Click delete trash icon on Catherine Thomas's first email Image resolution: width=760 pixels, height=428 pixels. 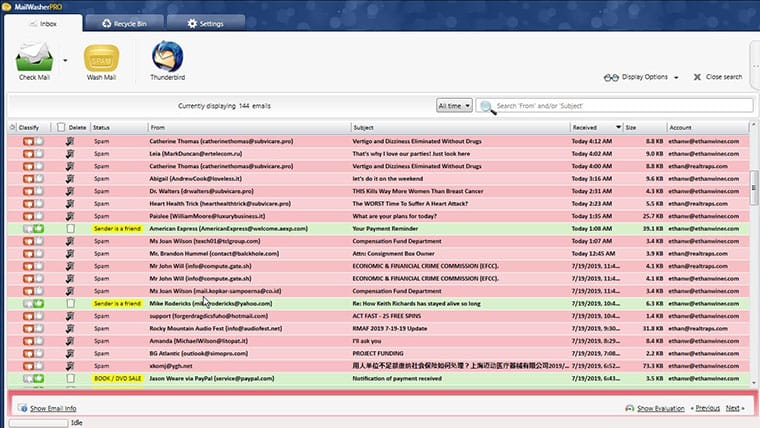click(x=70, y=141)
